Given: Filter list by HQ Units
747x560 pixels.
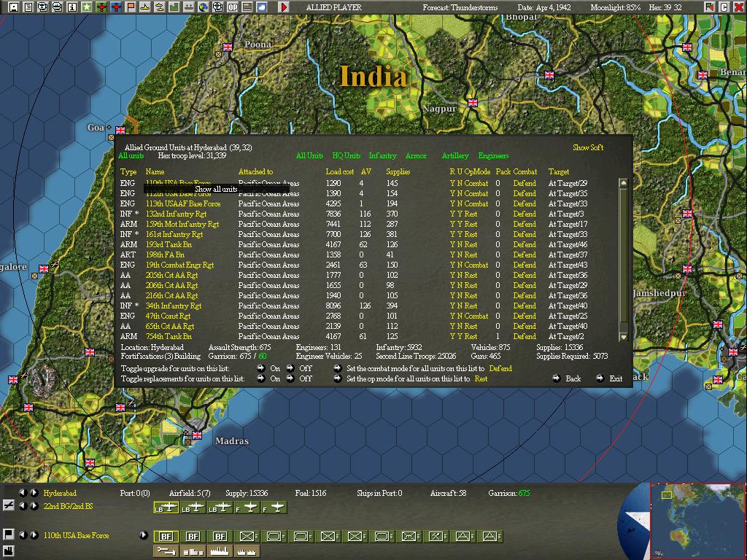Looking at the screenshot, I should [347, 156].
